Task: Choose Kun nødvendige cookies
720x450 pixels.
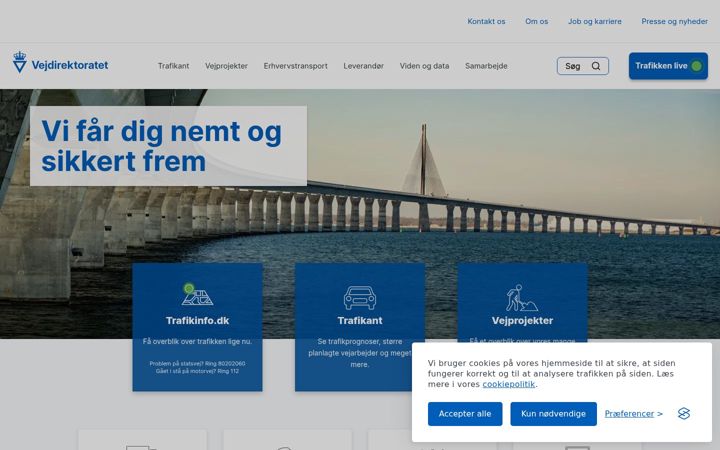Action: (553, 414)
